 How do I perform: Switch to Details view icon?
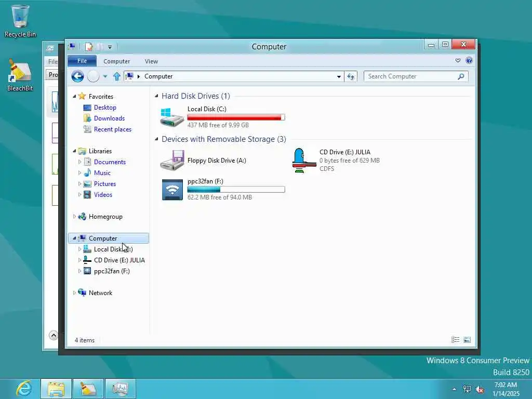[455, 340]
